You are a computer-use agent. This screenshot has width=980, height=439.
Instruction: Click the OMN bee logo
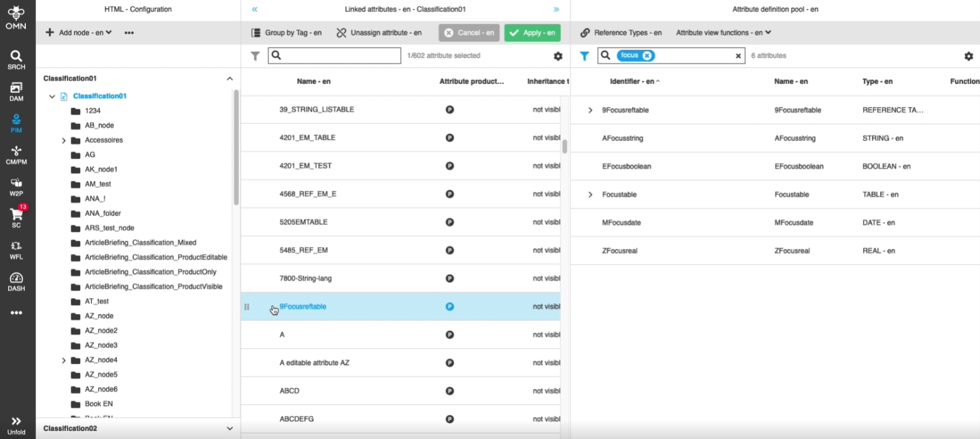click(x=16, y=16)
